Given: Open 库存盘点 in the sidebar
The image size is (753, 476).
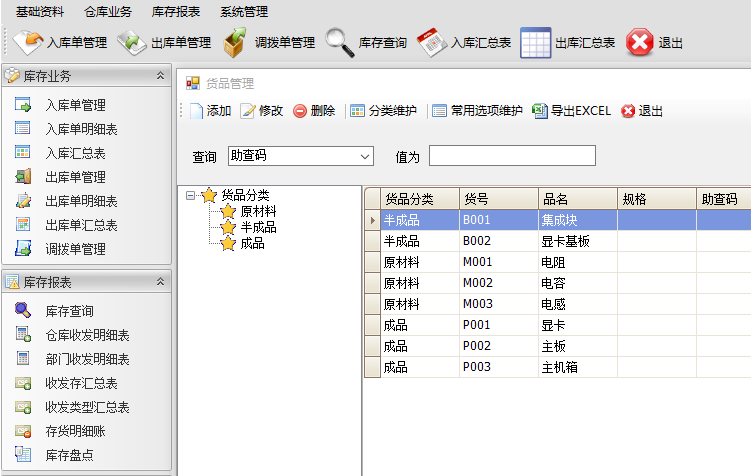Looking at the screenshot, I should coord(69,455).
